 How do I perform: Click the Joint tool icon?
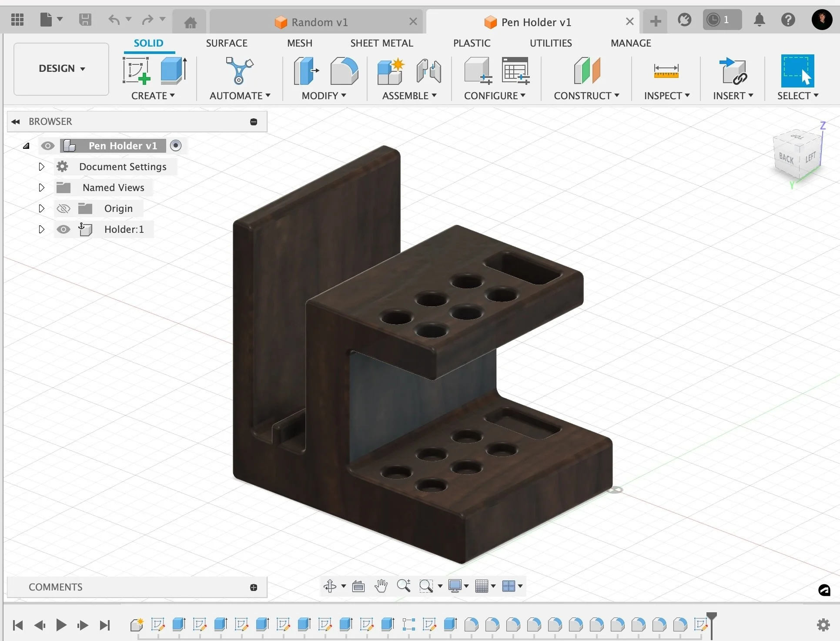point(428,70)
